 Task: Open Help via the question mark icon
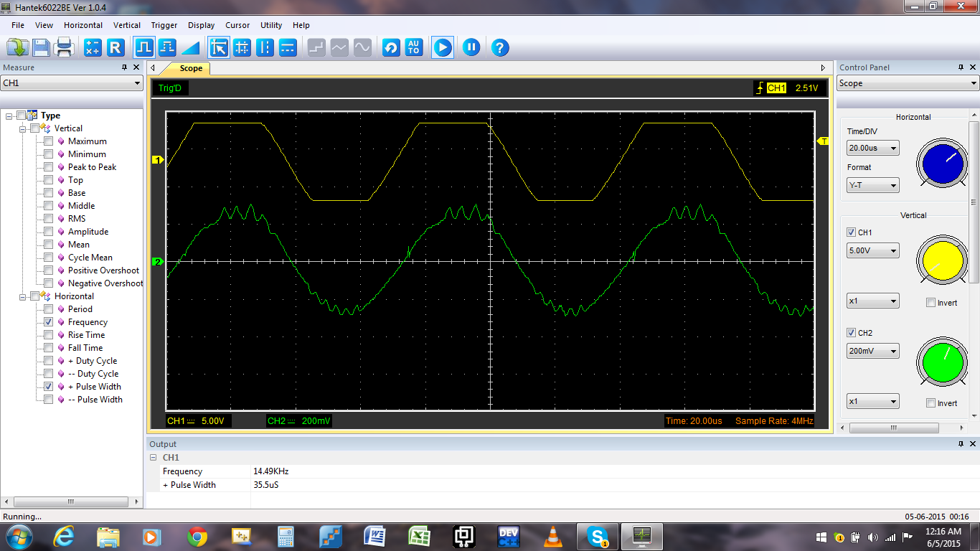pyautogui.click(x=500, y=48)
